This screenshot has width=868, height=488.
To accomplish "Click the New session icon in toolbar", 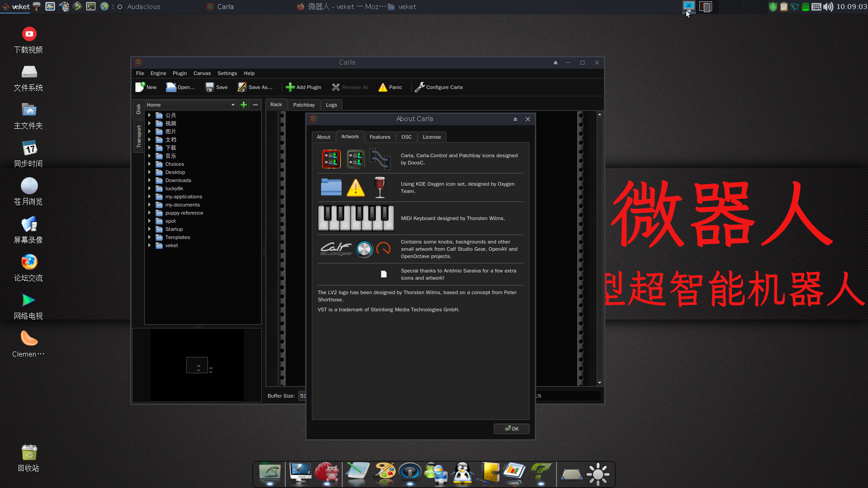I will pos(146,87).
